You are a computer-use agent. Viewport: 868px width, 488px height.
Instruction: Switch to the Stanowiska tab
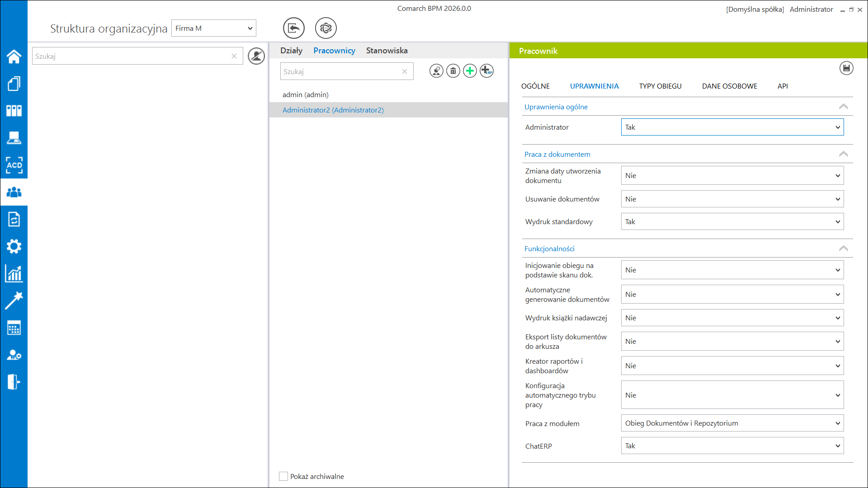pos(387,51)
